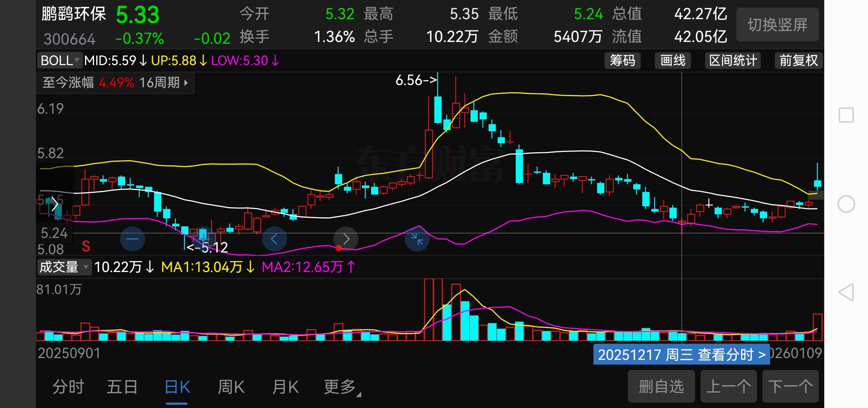This screenshot has height=408, width=868.
Task: Toggle 前复权 price adjustment mode
Action: tap(798, 60)
